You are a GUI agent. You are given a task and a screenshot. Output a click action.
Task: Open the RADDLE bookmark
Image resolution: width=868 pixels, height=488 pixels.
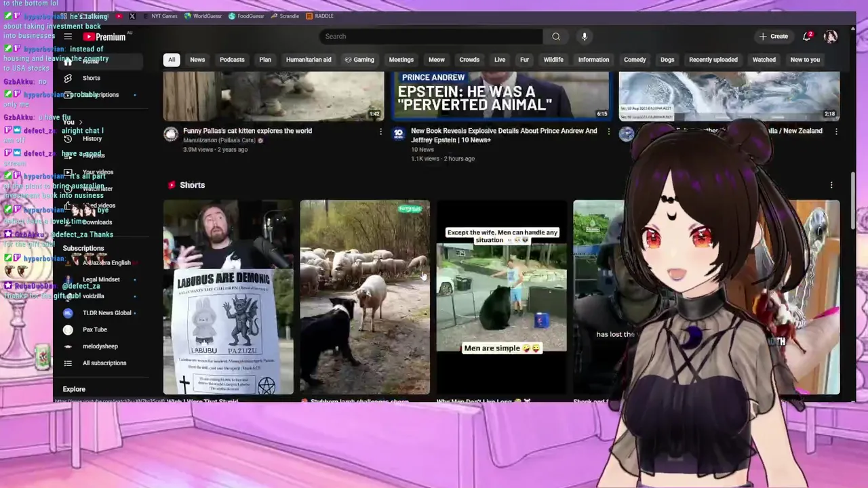tap(320, 16)
